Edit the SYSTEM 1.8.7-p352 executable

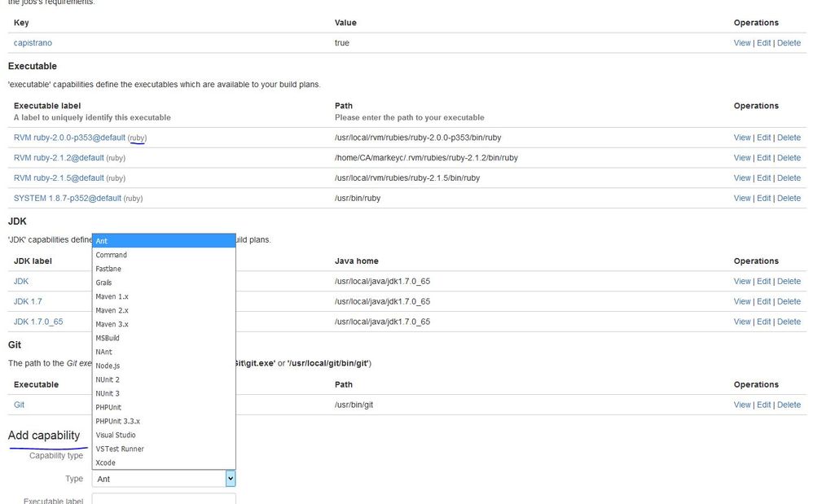point(764,199)
